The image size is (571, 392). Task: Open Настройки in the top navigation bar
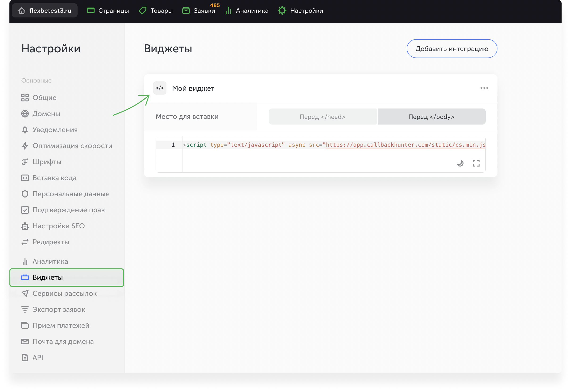(300, 11)
